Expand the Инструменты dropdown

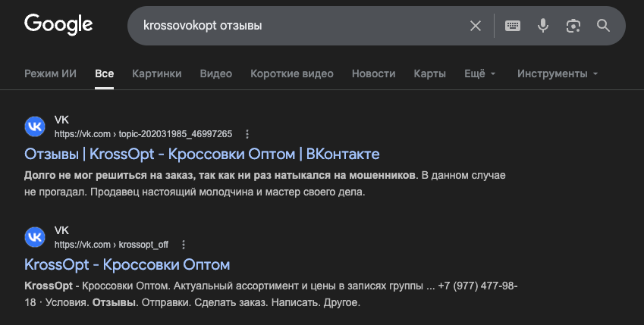pyautogui.click(x=558, y=73)
